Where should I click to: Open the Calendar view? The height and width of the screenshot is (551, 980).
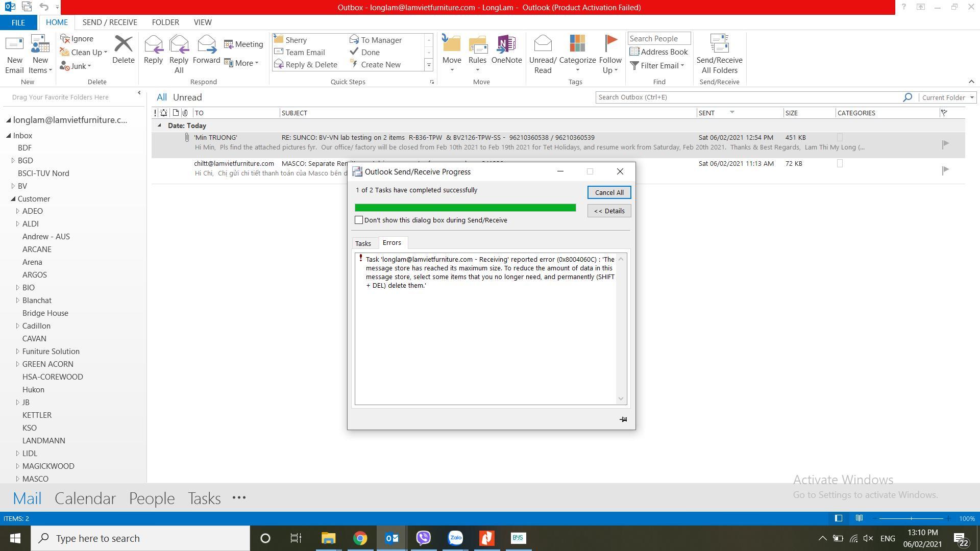coord(85,498)
